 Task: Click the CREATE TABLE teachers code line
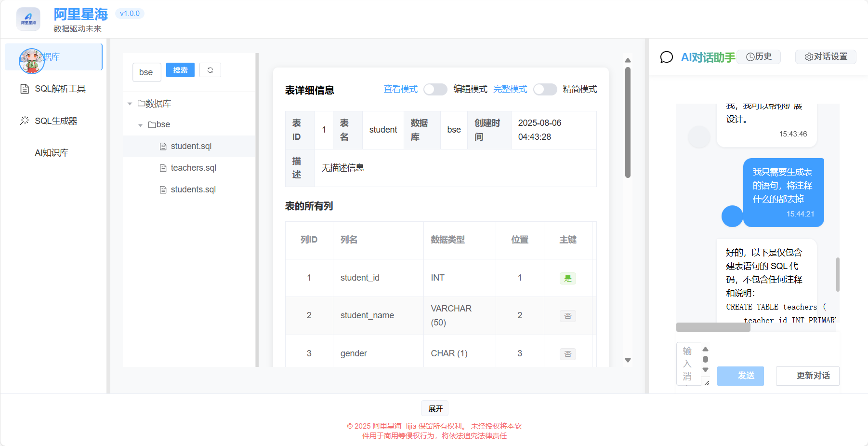(776, 307)
